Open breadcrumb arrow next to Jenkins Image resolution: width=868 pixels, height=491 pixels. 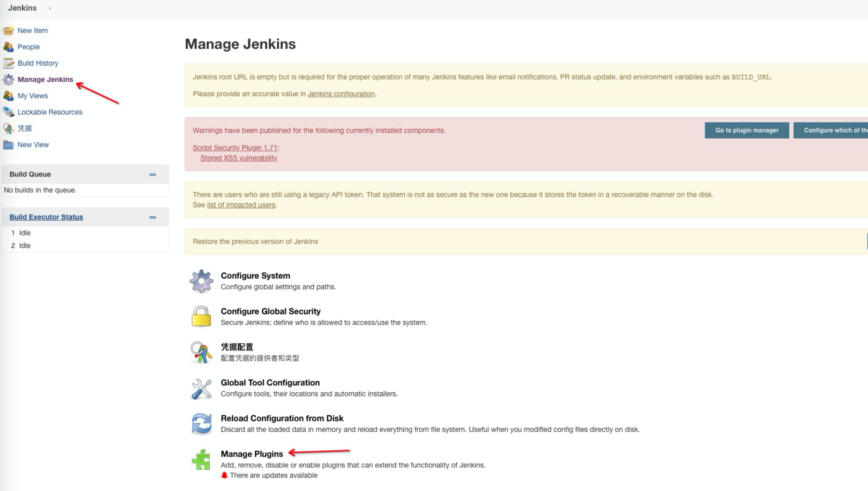[x=50, y=8]
